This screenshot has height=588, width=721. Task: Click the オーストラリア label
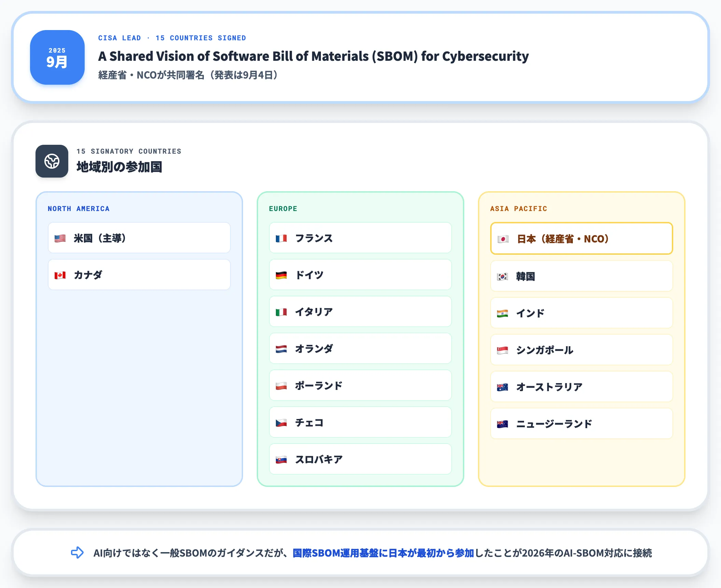pyautogui.click(x=550, y=387)
